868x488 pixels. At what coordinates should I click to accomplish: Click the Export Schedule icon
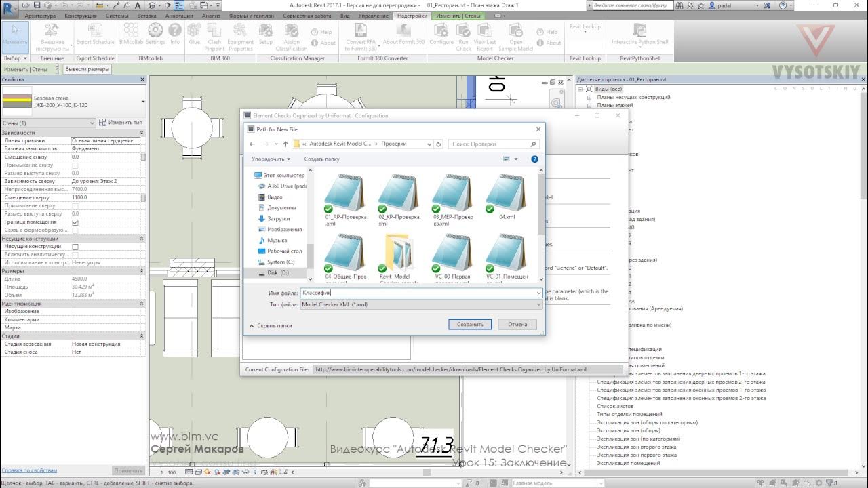tap(95, 35)
